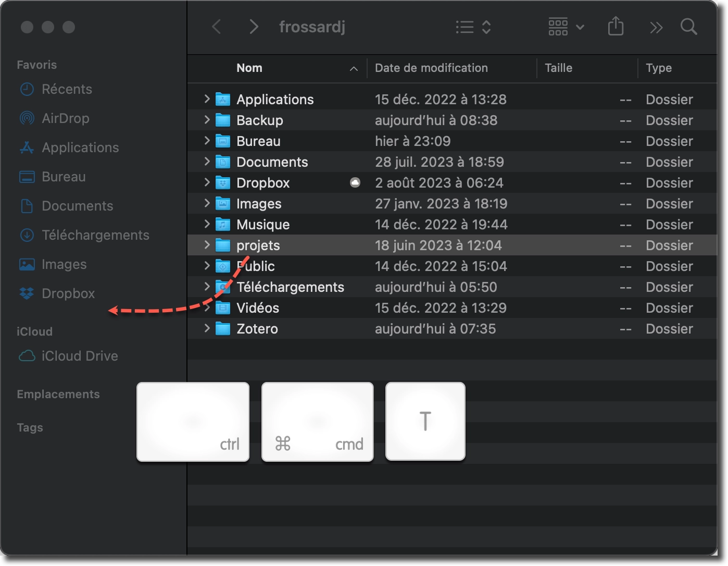The height and width of the screenshot is (566, 728).
Task: Go forward with the right chevron button
Action: 254,27
